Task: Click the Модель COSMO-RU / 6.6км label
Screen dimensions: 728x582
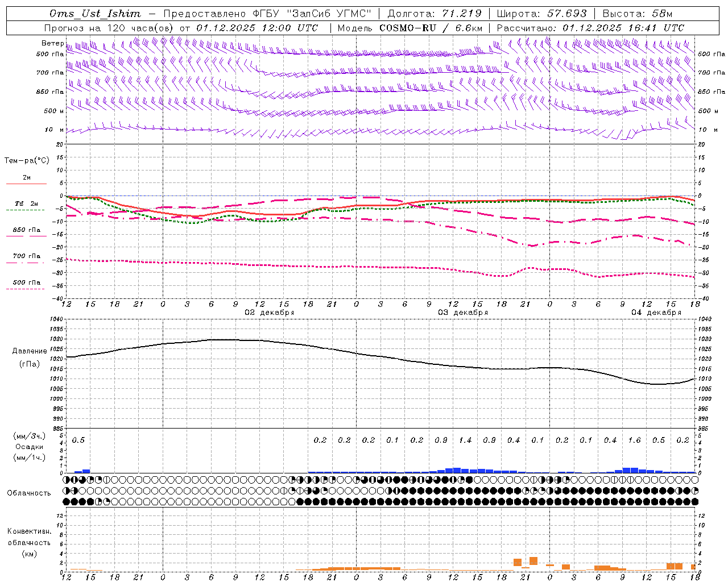Action: [x=410, y=28]
